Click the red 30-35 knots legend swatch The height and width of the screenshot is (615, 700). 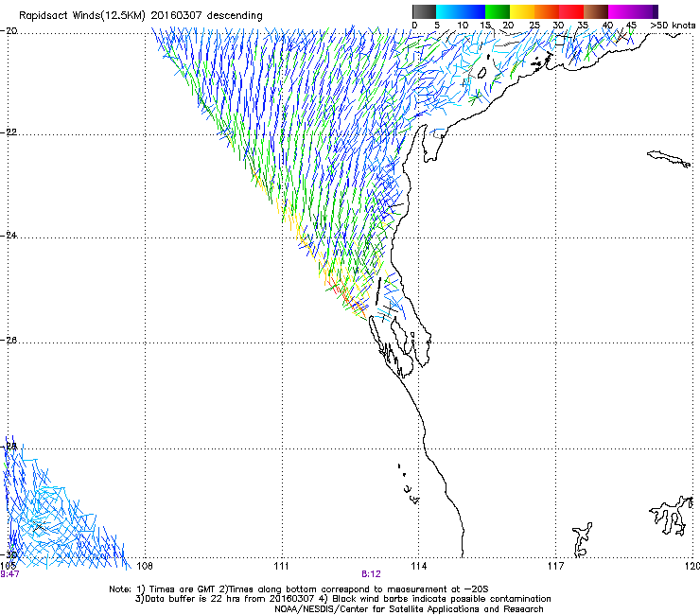pyautogui.click(x=571, y=11)
